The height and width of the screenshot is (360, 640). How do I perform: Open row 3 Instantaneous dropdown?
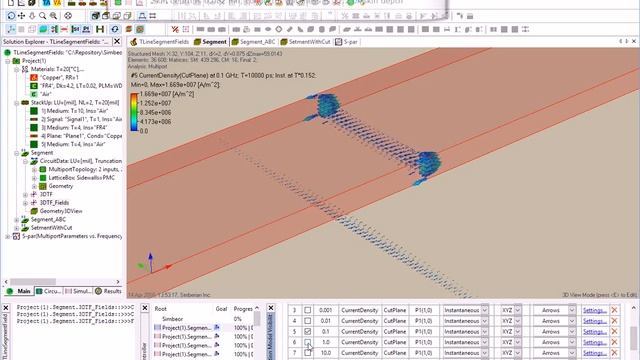click(484, 310)
